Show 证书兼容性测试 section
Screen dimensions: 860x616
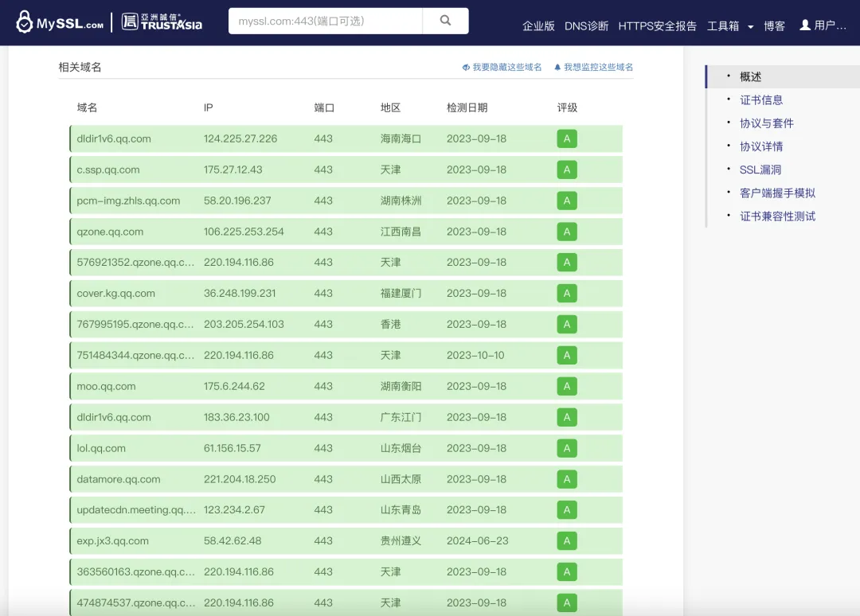tap(777, 216)
